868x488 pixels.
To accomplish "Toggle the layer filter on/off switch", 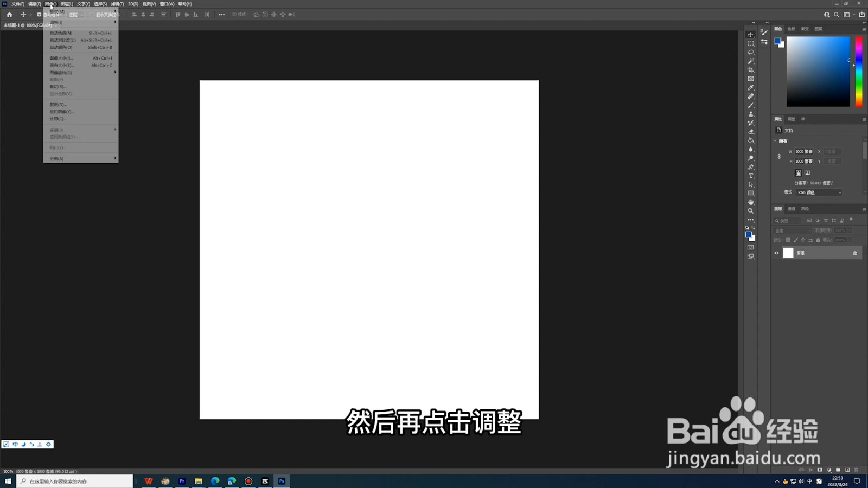I will click(x=851, y=220).
